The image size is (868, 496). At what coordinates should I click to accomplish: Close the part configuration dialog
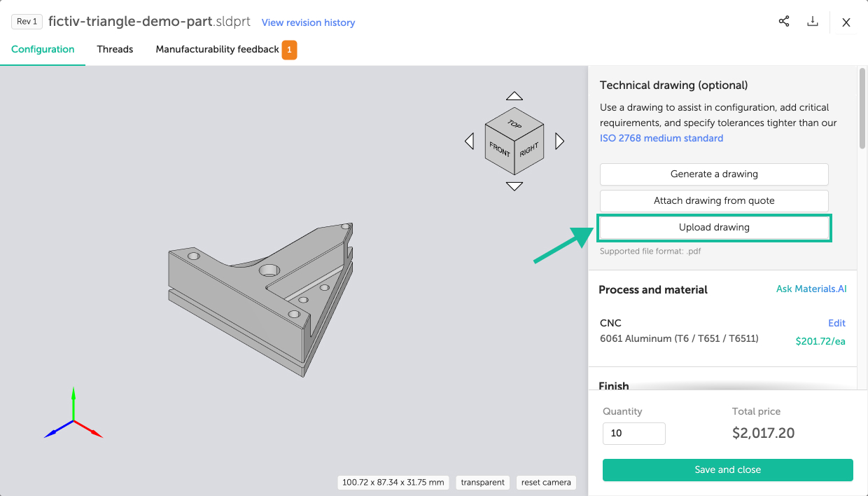click(x=846, y=22)
